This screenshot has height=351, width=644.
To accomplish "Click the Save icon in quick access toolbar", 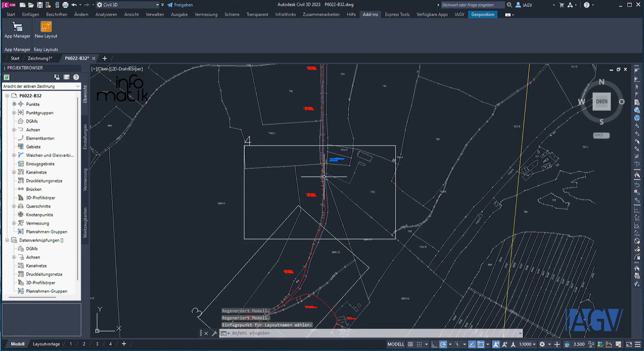I will pyautogui.click(x=39, y=5).
